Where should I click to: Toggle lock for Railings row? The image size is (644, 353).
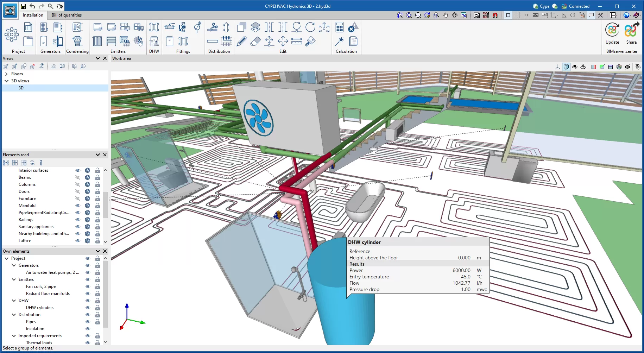click(x=97, y=220)
